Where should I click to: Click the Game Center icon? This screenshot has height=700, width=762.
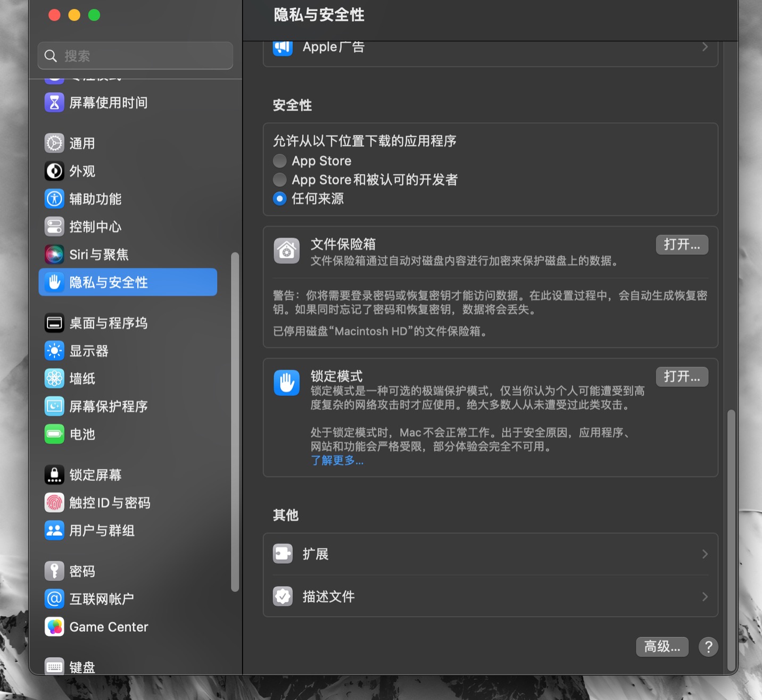[x=108, y=627]
